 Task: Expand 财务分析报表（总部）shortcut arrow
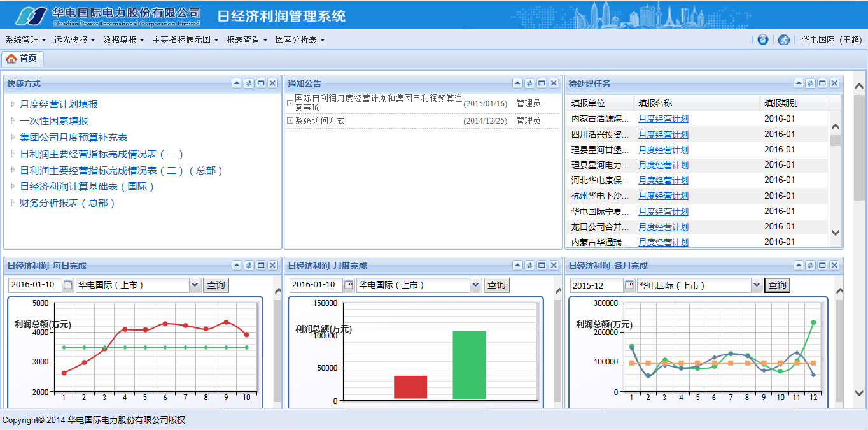13,203
